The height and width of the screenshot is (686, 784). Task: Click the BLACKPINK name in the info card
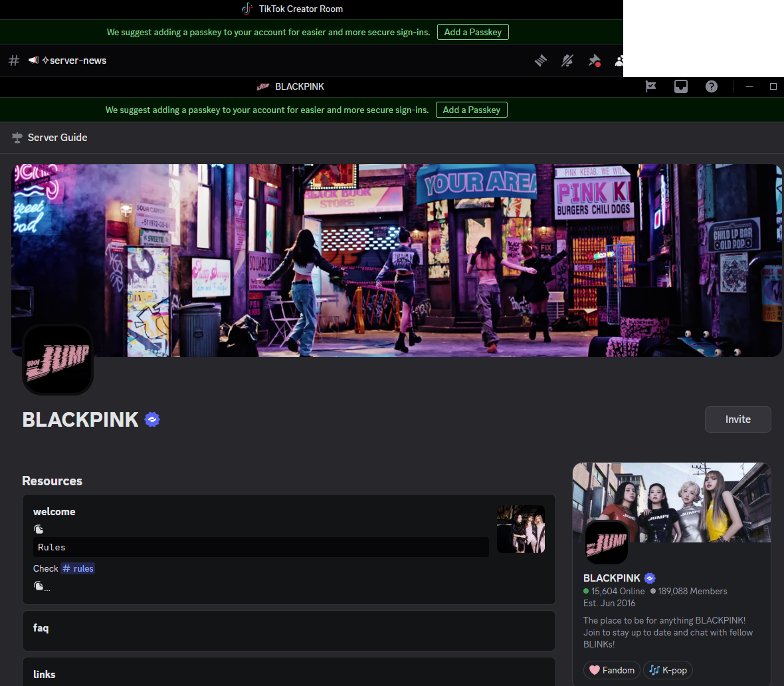pyautogui.click(x=611, y=578)
